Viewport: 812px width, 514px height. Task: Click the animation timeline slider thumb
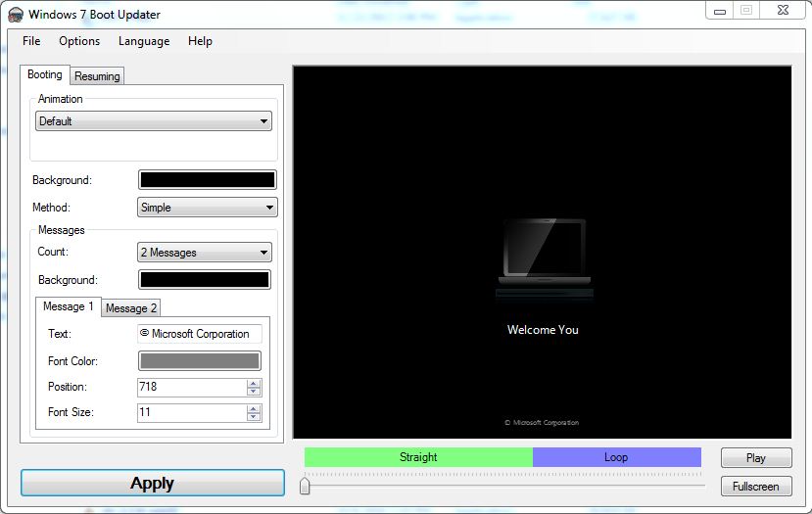(x=305, y=486)
